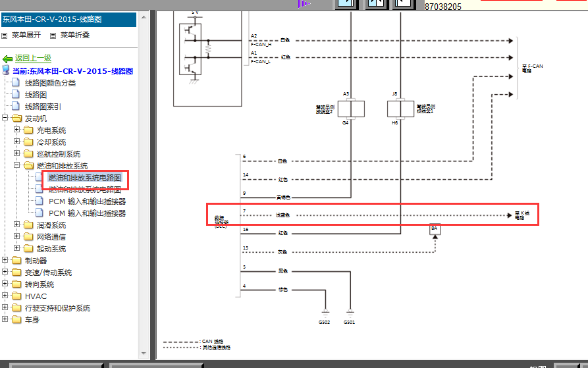Expand the 行驶支持和保护系统 tree node
Image resolution: width=588 pixels, height=368 pixels.
point(5,307)
